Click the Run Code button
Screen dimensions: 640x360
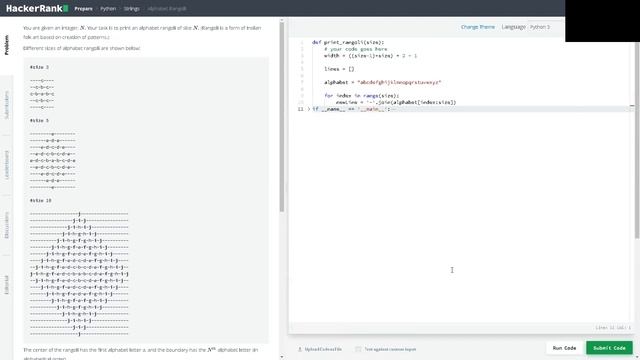pyautogui.click(x=564, y=348)
